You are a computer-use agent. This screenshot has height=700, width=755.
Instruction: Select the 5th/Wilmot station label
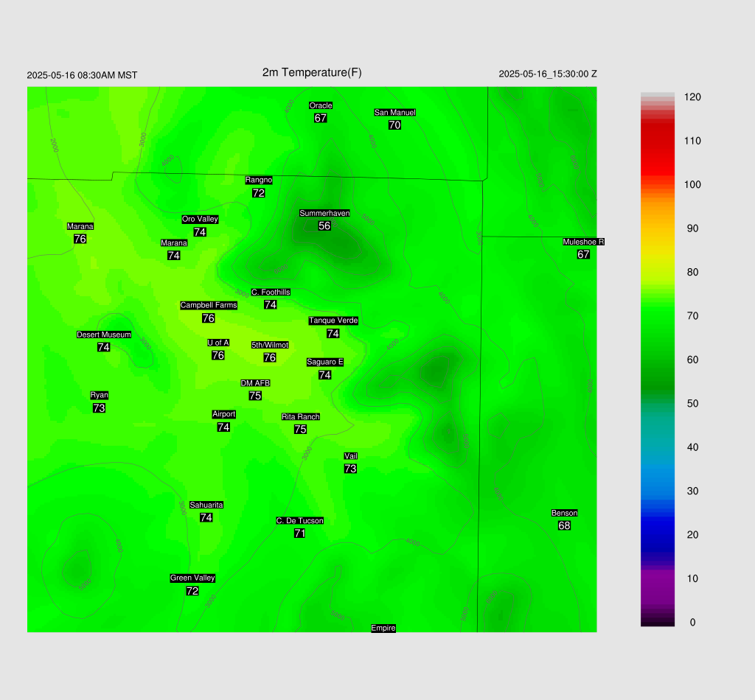(x=270, y=345)
